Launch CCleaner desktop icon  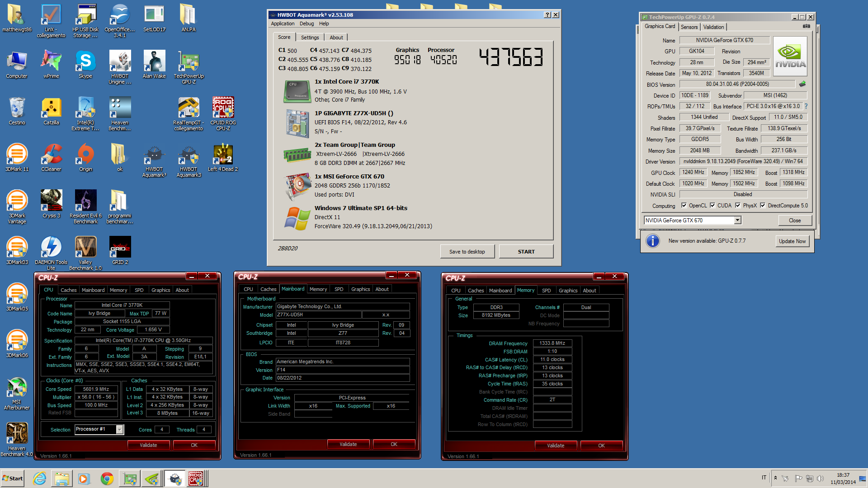(x=51, y=158)
